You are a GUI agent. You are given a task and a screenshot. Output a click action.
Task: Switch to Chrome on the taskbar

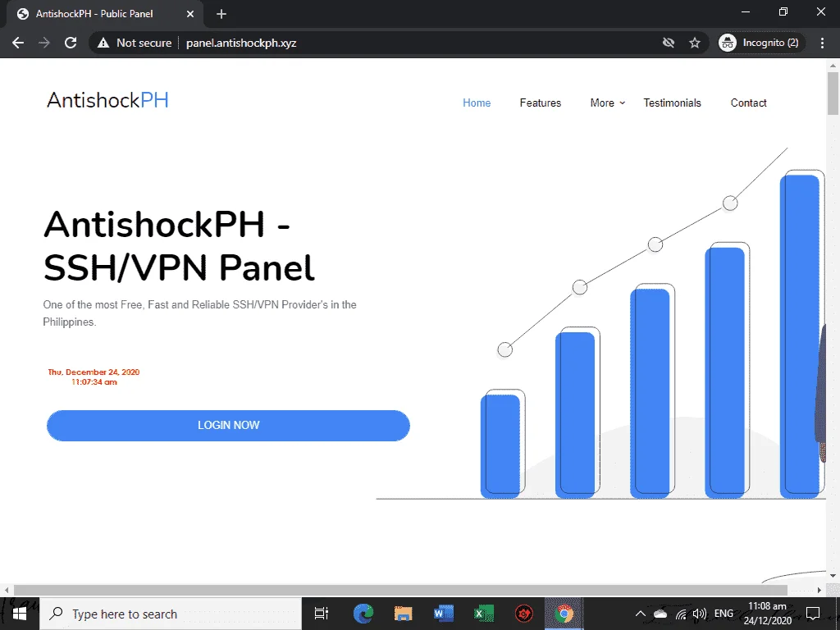pyautogui.click(x=564, y=614)
